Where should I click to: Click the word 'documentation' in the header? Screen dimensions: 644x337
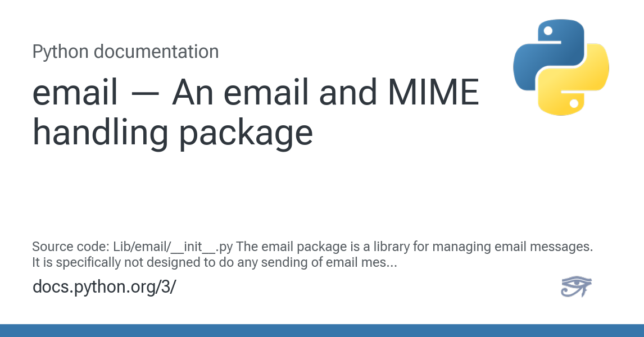156,52
